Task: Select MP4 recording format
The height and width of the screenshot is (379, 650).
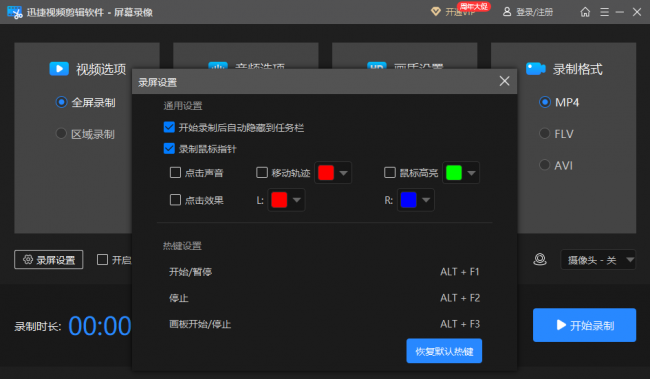Action: coord(545,102)
